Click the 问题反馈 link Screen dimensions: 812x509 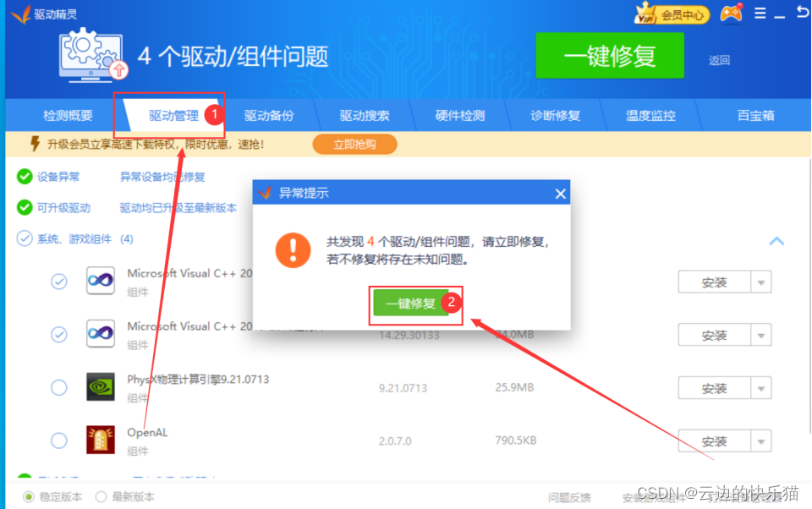pyautogui.click(x=569, y=498)
